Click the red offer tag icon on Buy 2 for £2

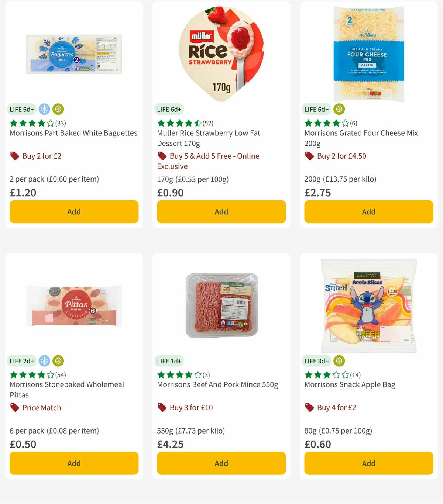pyautogui.click(x=14, y=156)
